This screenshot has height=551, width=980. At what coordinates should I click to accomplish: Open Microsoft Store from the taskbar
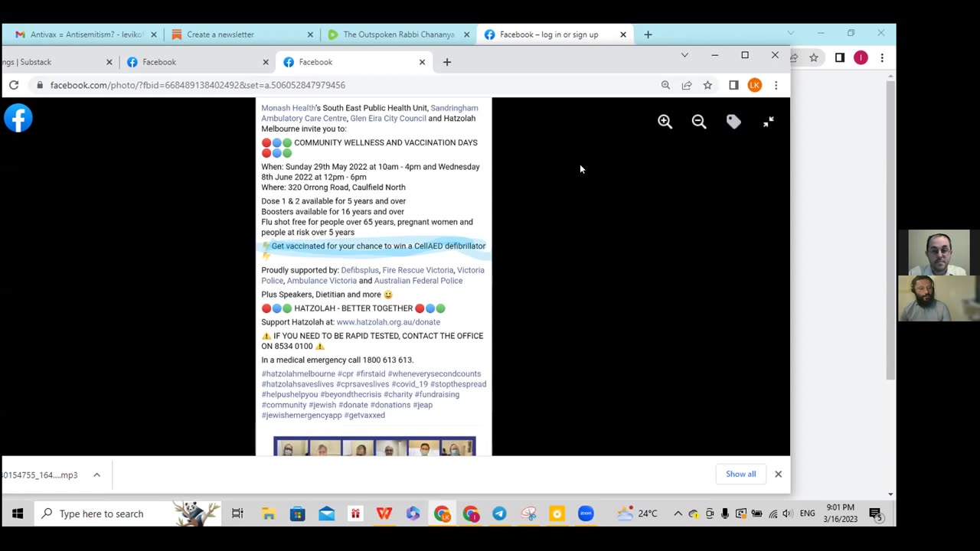click(298, 514)
